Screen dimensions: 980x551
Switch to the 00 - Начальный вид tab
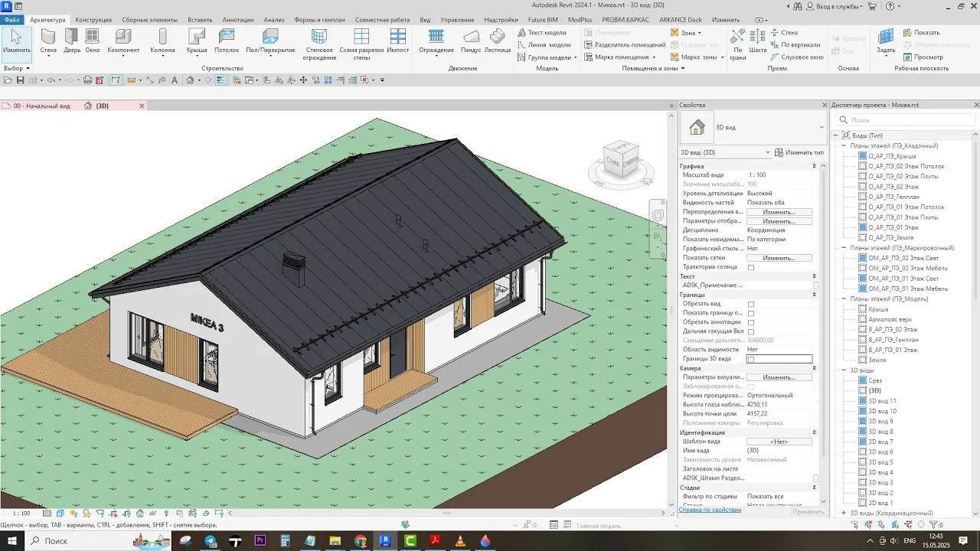click(x=41, y=106)
